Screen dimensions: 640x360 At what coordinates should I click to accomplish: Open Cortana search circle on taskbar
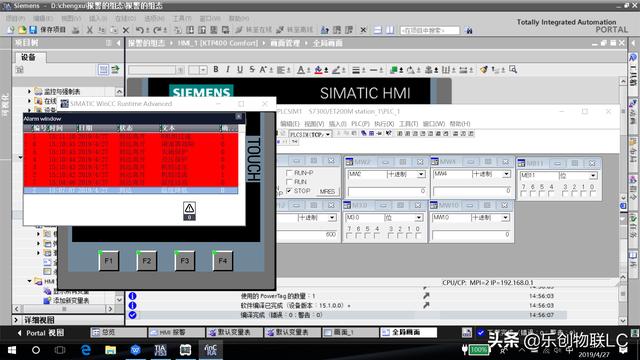coord(36,350)
